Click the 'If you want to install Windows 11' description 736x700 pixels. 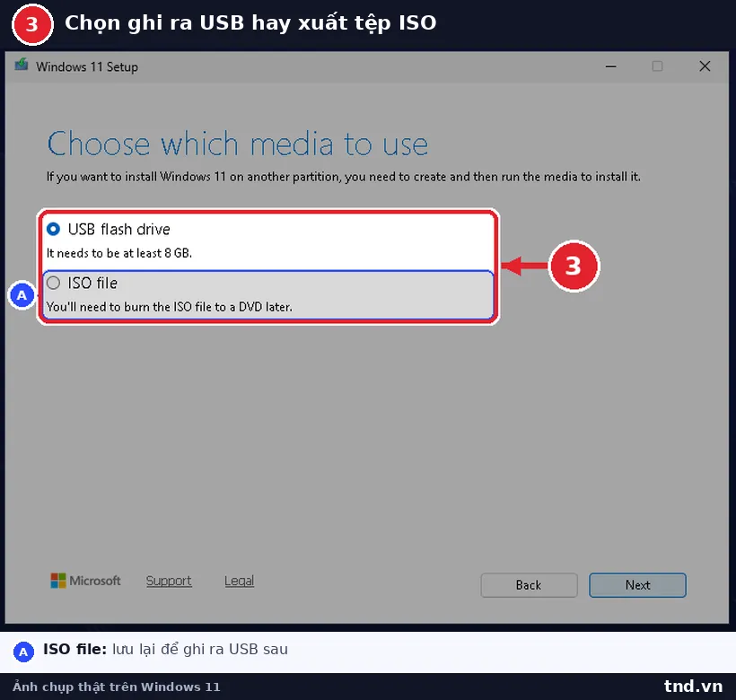343,177
